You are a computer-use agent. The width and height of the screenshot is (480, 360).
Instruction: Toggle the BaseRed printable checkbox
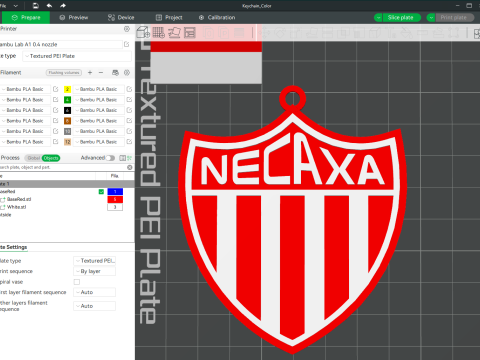click(101, 192)
